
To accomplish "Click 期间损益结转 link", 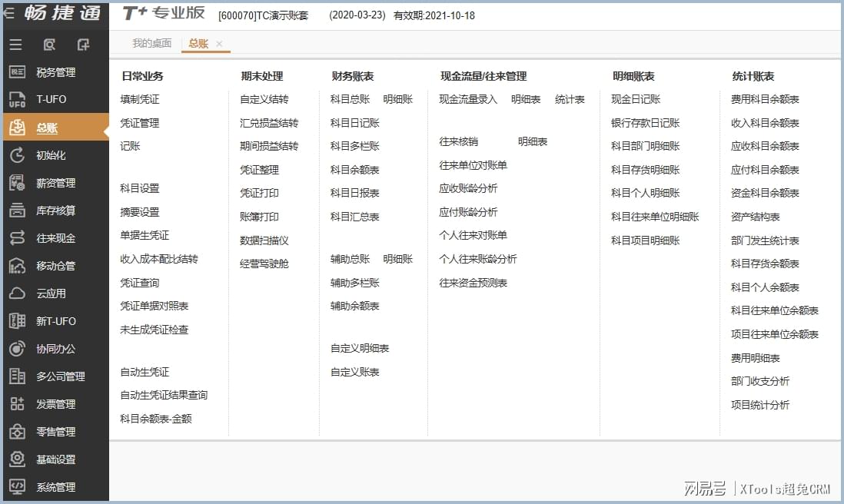I will point(268,146).
